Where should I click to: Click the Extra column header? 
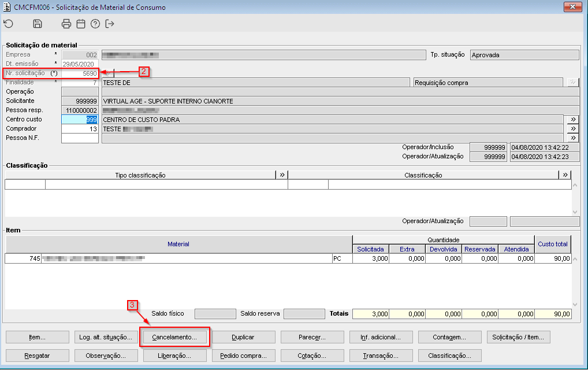pyautogui.click(x=407, y=249)
